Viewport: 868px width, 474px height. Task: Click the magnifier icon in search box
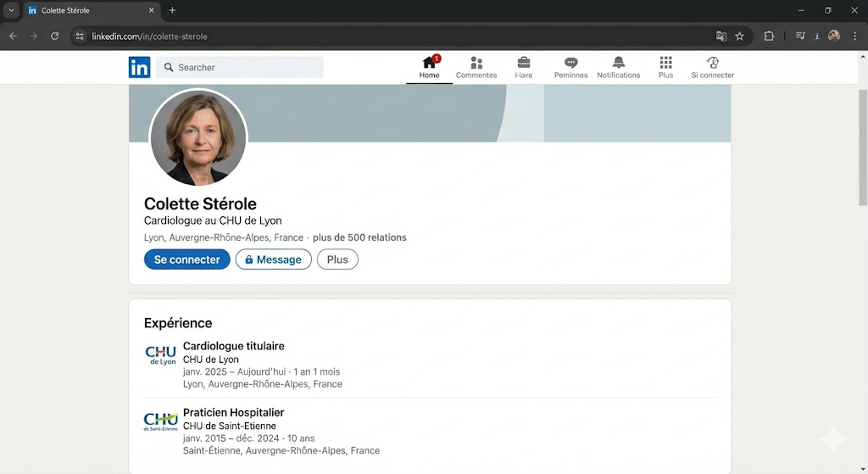click(169, 67)
